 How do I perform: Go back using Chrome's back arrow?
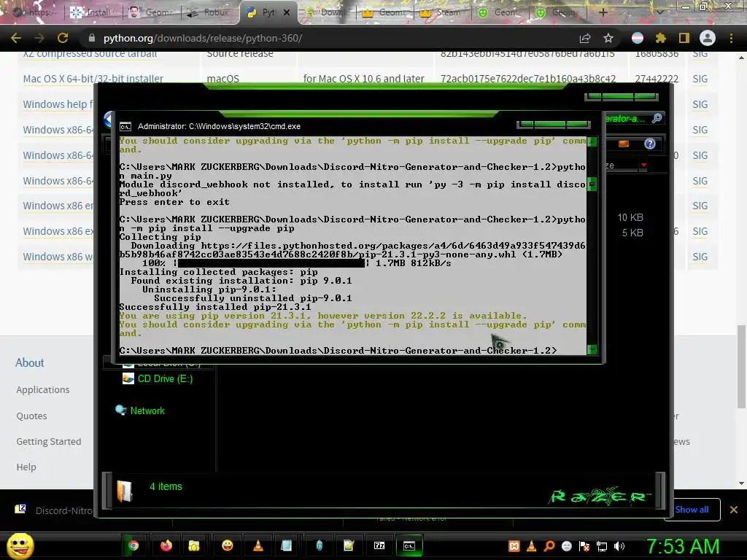pos(16,38)
